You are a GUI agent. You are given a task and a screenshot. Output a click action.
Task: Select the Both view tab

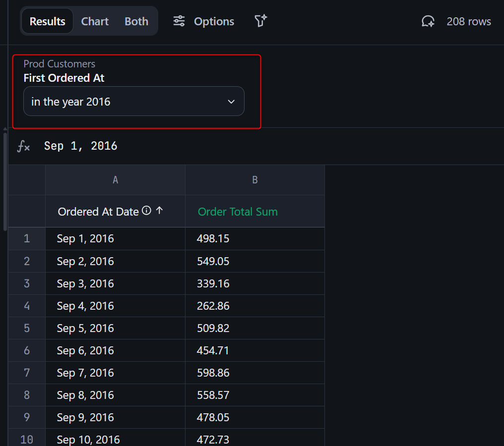tap(136, 21)
